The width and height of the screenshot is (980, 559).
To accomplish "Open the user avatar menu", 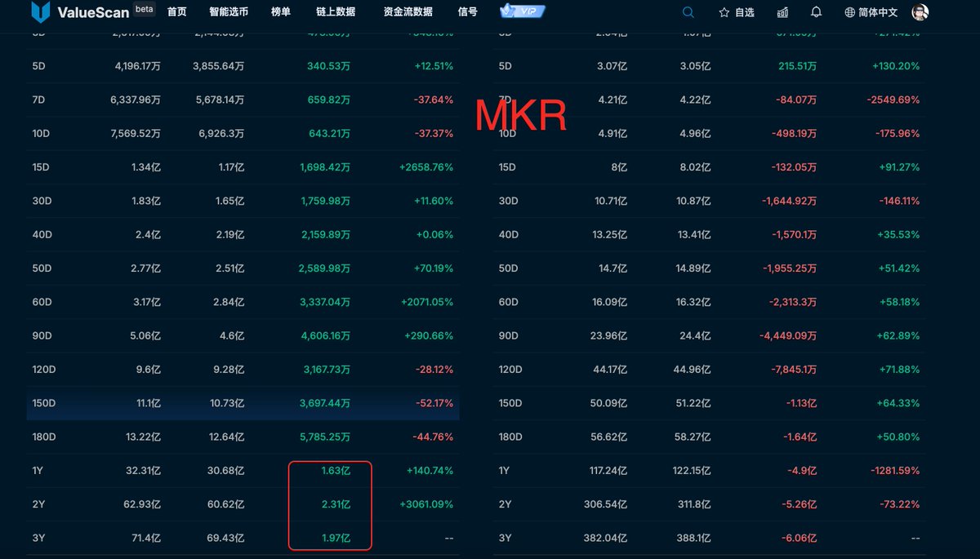I will tap(920, 12).
